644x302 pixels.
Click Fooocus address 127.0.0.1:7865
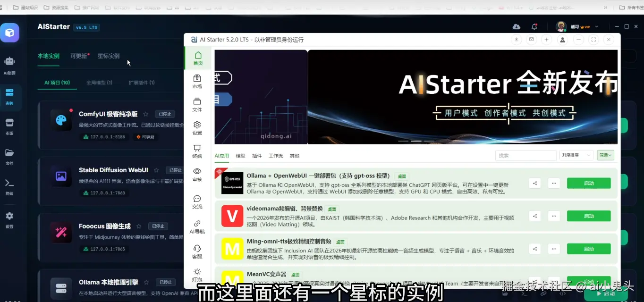coord(104,249)
